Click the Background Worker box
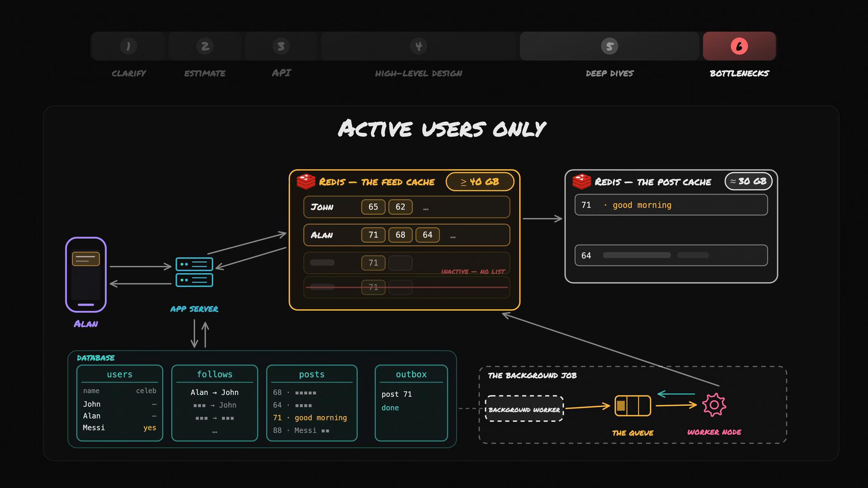Screen dimensions: 868x488 (x=524, y=409)
